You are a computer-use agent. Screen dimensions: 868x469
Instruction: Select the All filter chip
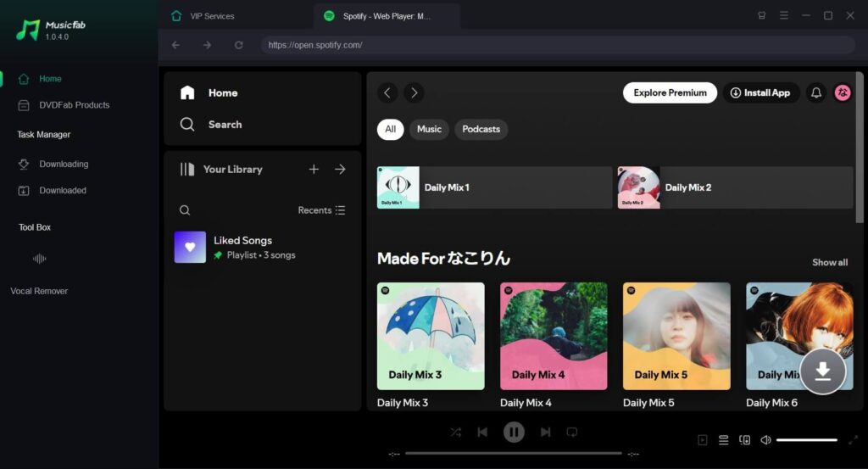click(390, 129)
